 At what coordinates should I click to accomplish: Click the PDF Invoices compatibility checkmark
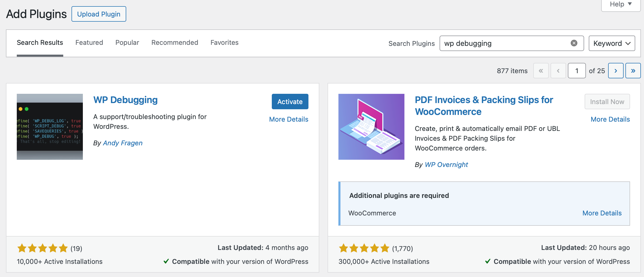[x=488, y=261]
